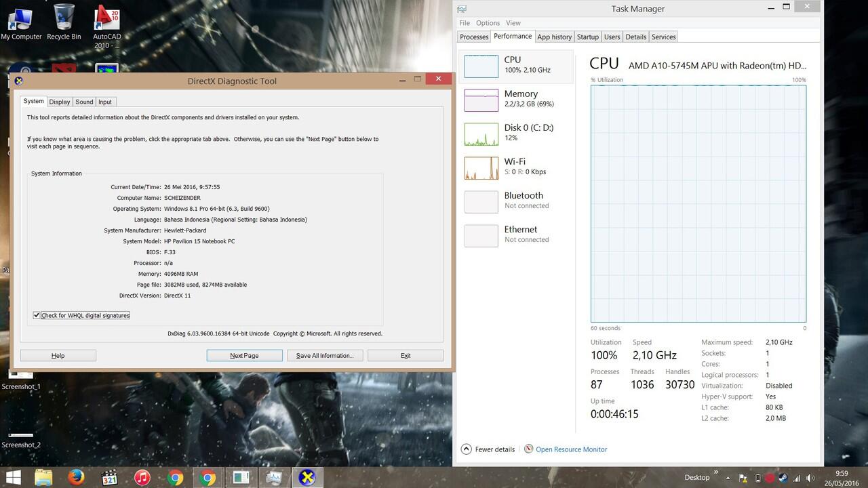The width and height of the screenshot is (868, 488).
Task: Click the CPU utilization graph
Action: point(698,203)
